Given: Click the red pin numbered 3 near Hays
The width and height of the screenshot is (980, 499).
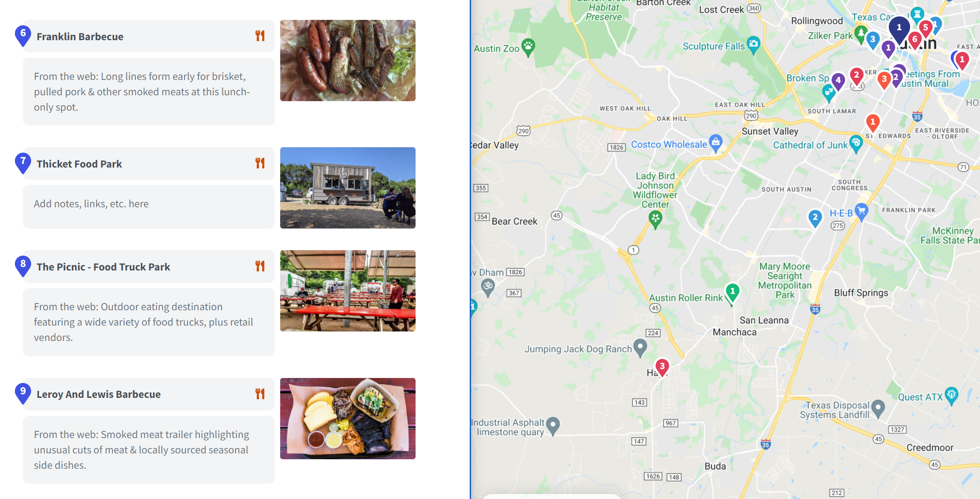Looking at the screenshot, I should [x=662, y=368].
